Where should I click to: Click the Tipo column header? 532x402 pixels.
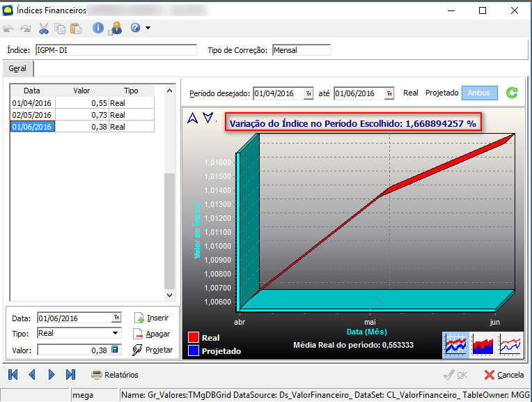[x=131, y=91]
